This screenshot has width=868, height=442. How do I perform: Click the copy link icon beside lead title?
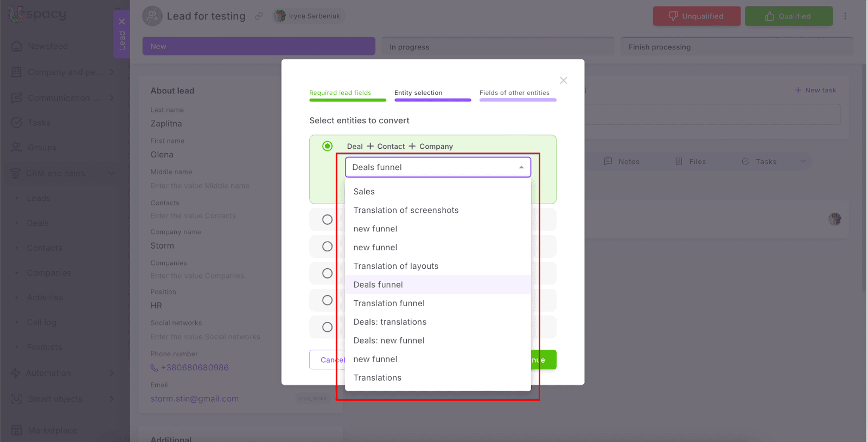coord(259,16)
